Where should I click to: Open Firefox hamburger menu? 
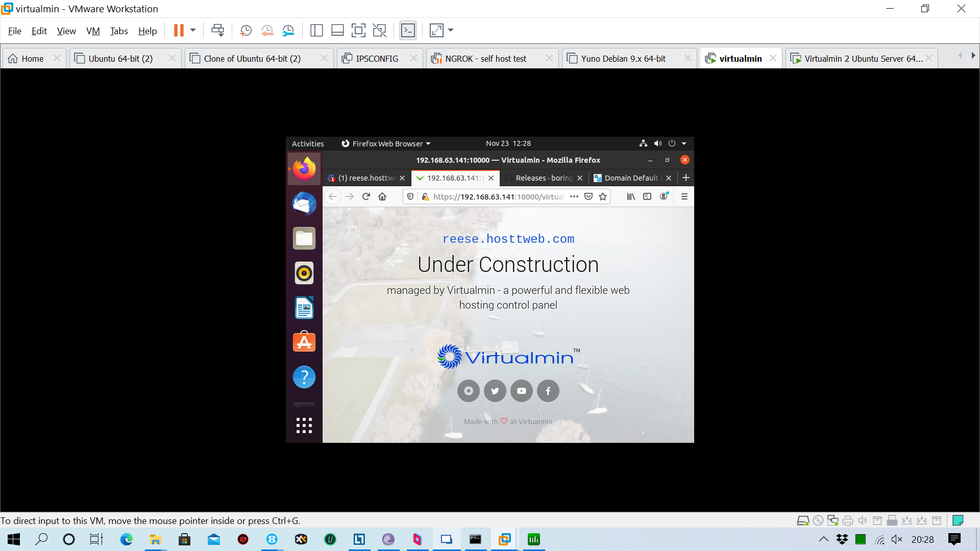click(684, 196)
